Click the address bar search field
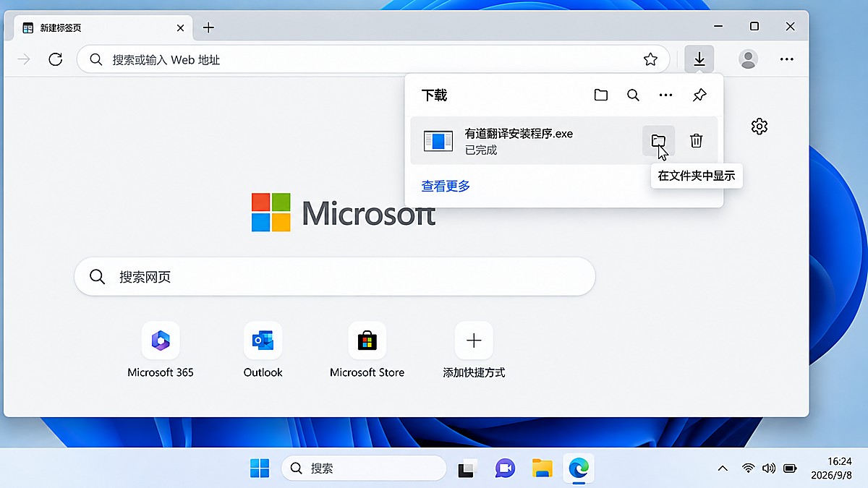This screenshot has height=488, width=868. click(373, 59)
